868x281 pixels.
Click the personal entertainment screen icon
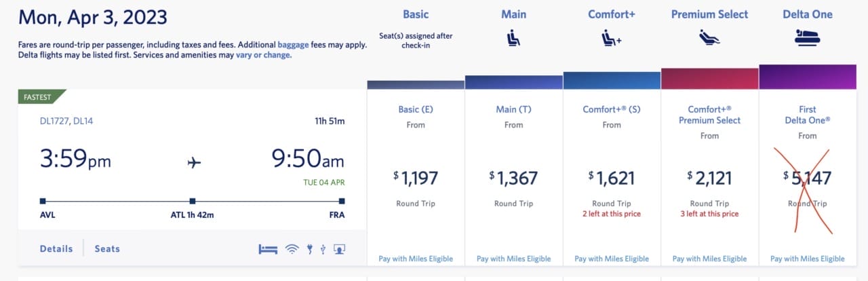pos(340,249)
